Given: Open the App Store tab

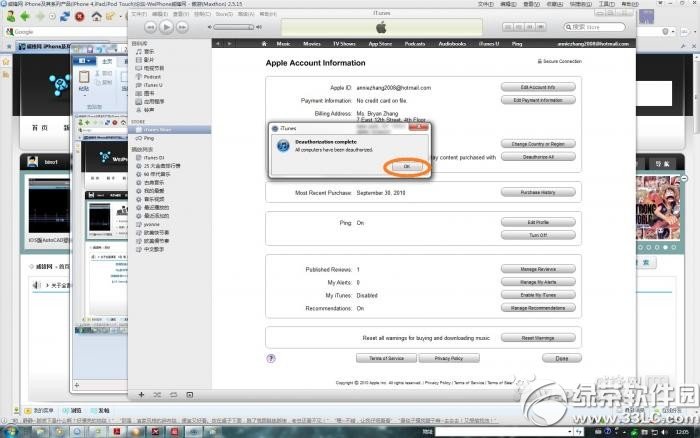Looking at the screenshot, I should (380, 44).
